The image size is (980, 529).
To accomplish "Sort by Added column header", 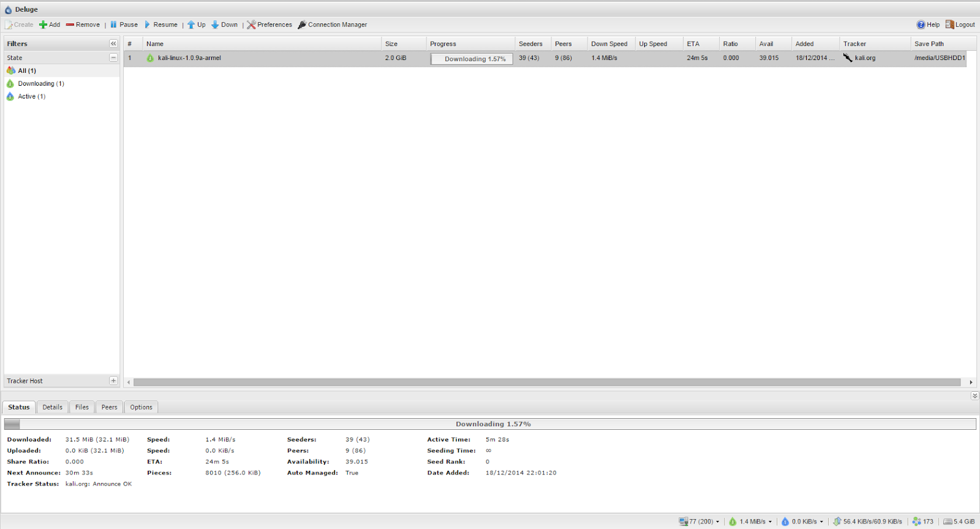I will tap(816, 43).
